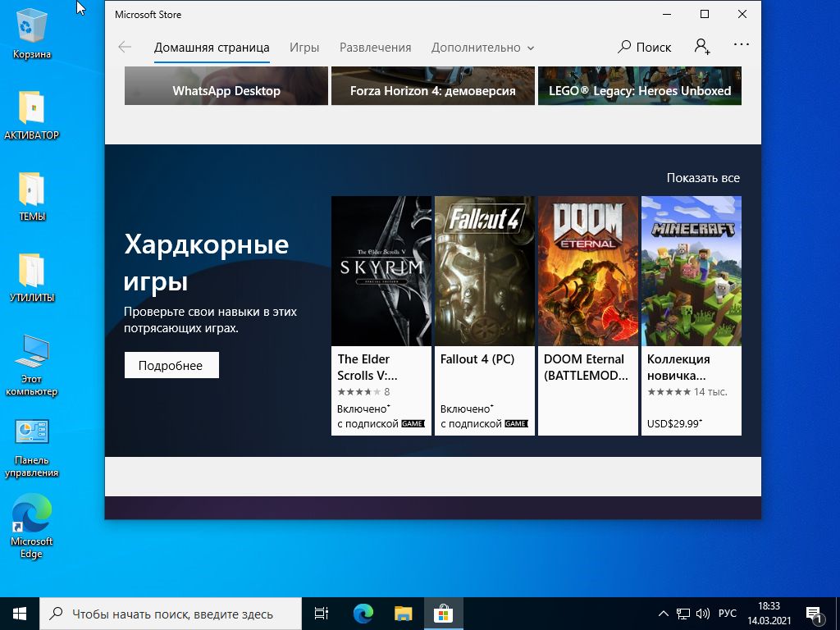Show hidden tray icons chevron
The height and width of the screenshot is (630, 840).
(663, 614)
